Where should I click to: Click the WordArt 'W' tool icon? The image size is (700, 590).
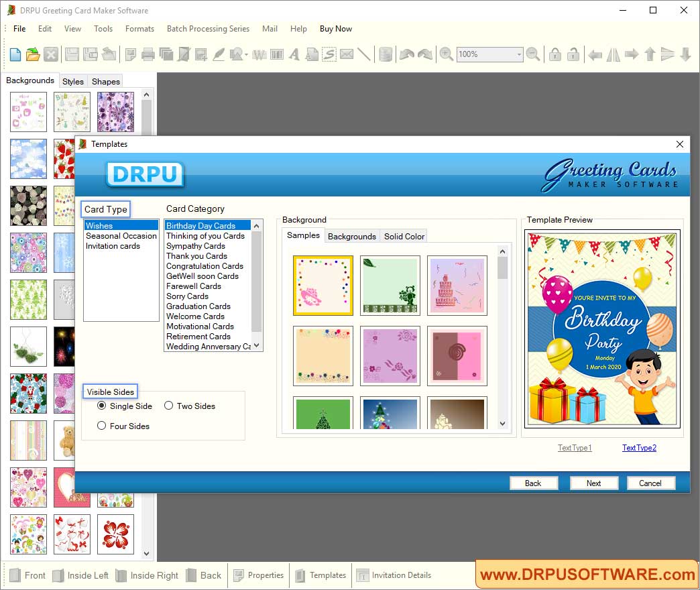(x=259, y=54)
